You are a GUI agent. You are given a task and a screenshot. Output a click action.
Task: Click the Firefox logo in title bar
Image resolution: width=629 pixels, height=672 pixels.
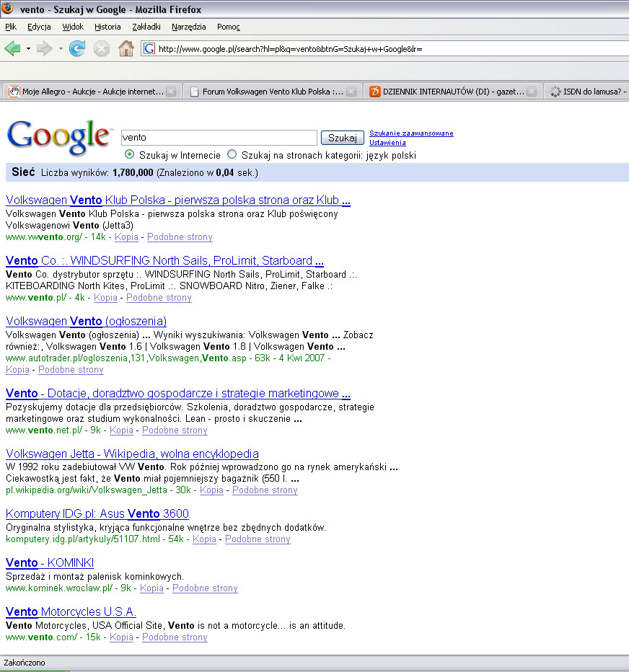[x=7, y=8]
